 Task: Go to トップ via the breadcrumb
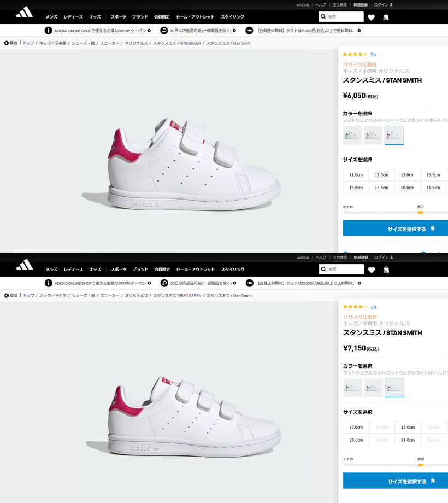coord(27,43)
